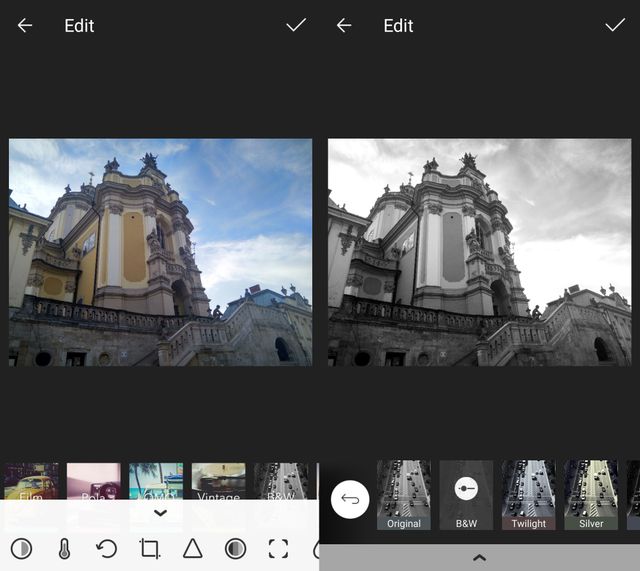This screenshot has height=571, width=640.
Task: Open the contrast adjustment tool
Action: (x=21, y=549)
